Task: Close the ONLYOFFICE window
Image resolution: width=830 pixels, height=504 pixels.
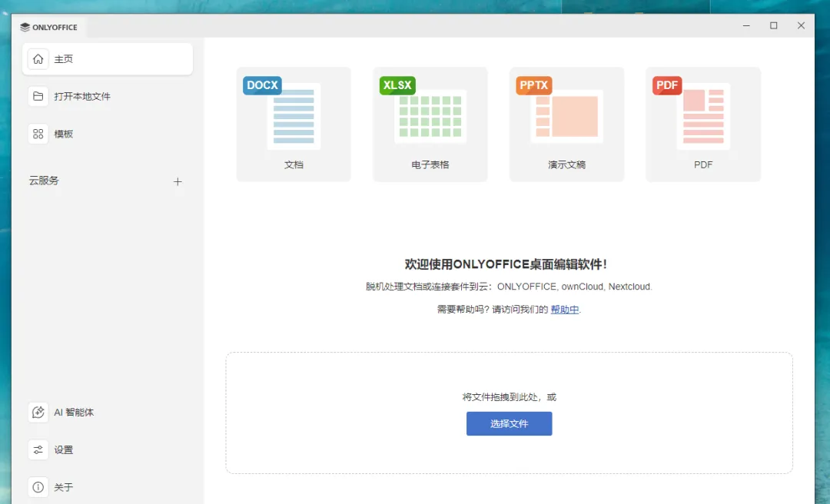Action: pos(801,25)
